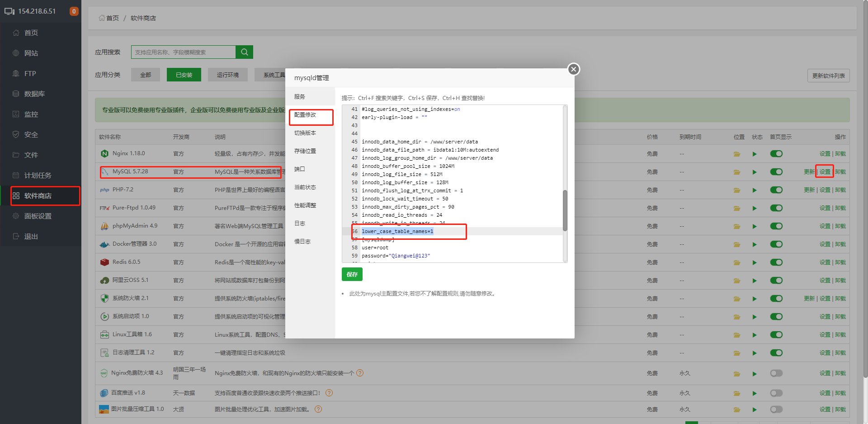The height and width of the screenshot is (424, 868).
Task: Open 存储位置 tab in mysqld dialog
Action: point(311,151)
